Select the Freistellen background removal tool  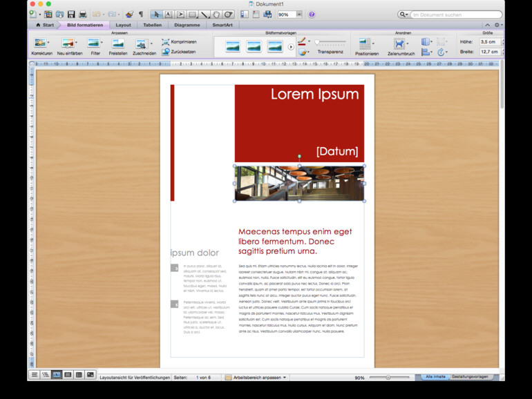point(118,43)
